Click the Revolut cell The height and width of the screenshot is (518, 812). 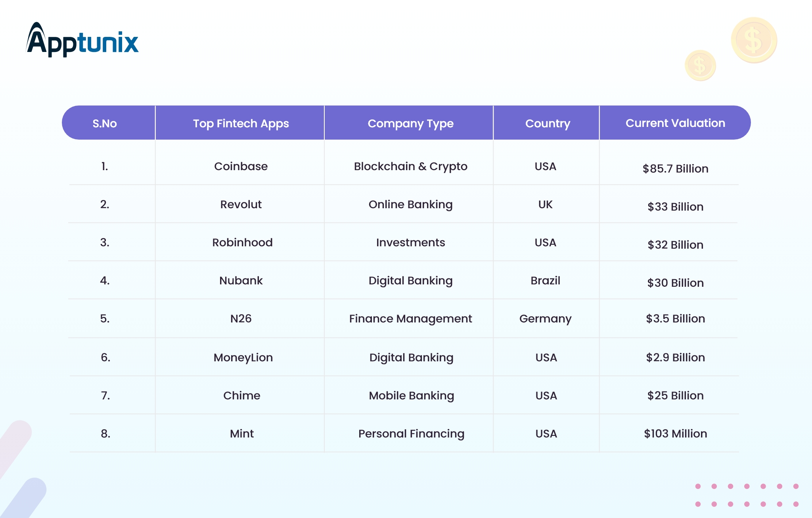(241, 204)
